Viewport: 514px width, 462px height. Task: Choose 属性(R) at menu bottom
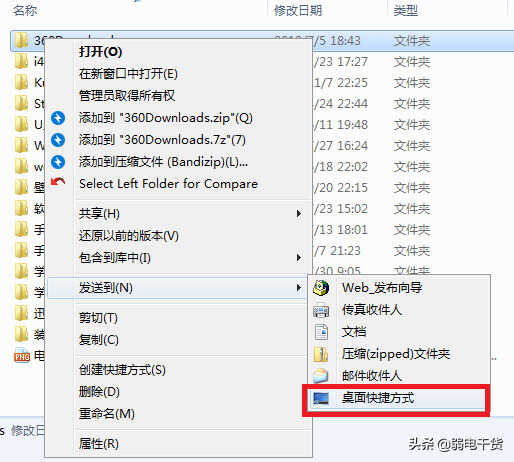pos(99,444)
